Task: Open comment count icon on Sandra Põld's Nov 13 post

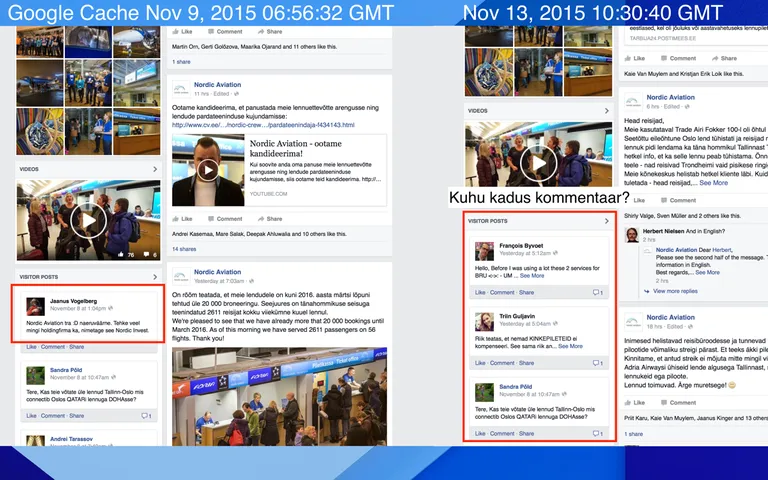Action: tap(598, 433)
